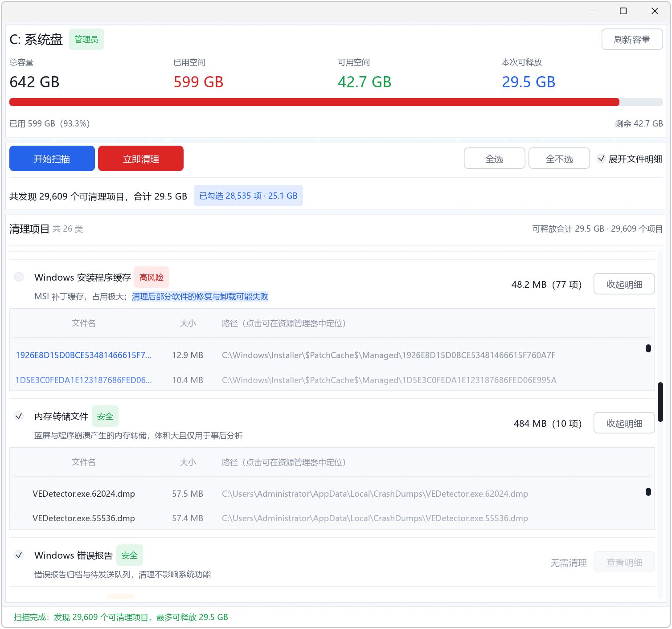Click the disk usage progress bar
Screen dimensions: 672x629
click(x=336, y=102)
